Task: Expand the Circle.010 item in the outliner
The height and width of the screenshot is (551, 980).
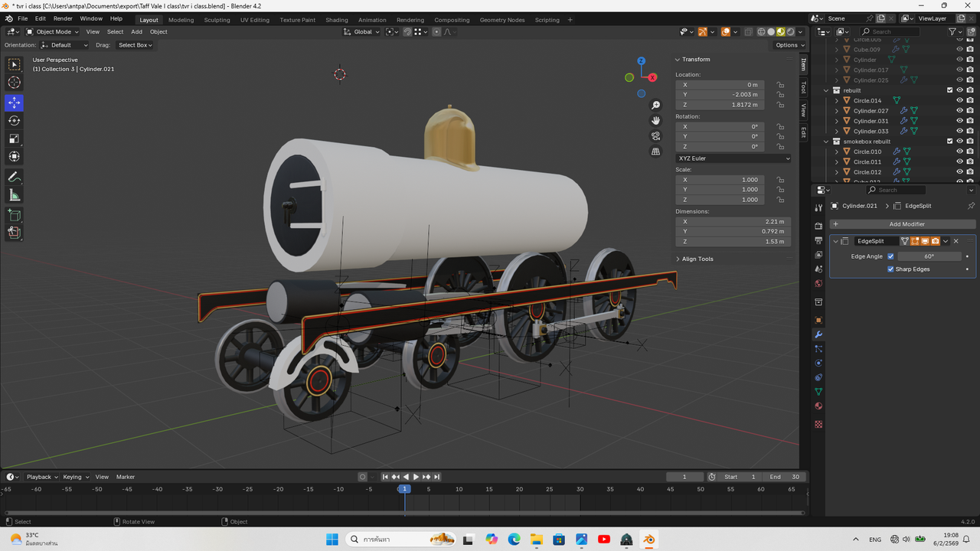Action: pyautogui.click(x=836, y=152)
